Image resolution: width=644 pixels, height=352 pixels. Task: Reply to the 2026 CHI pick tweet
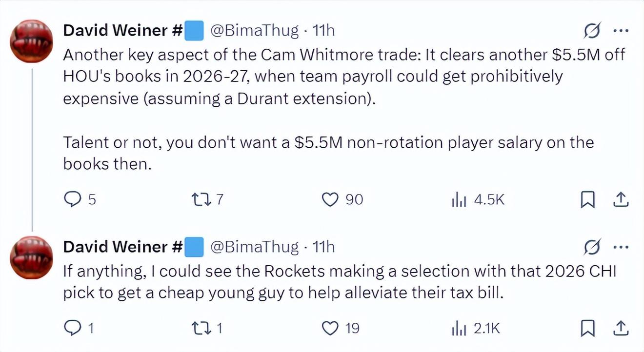pos(73,329)
